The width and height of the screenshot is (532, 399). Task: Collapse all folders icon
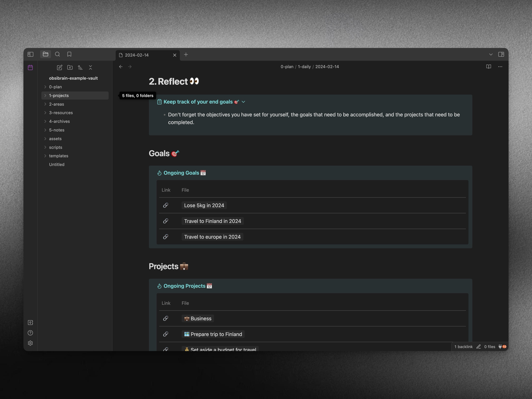pos(90,68)
